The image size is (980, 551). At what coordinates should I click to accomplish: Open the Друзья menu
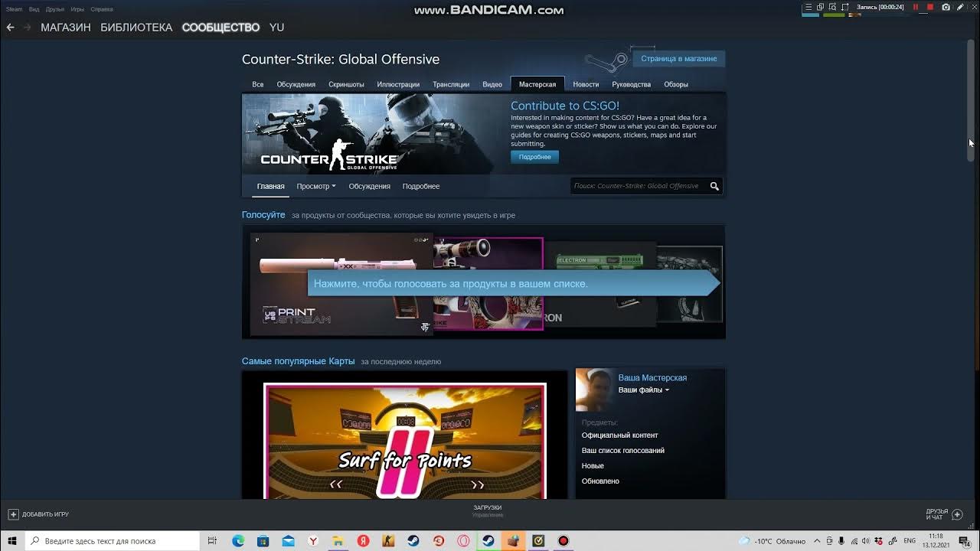55,9
